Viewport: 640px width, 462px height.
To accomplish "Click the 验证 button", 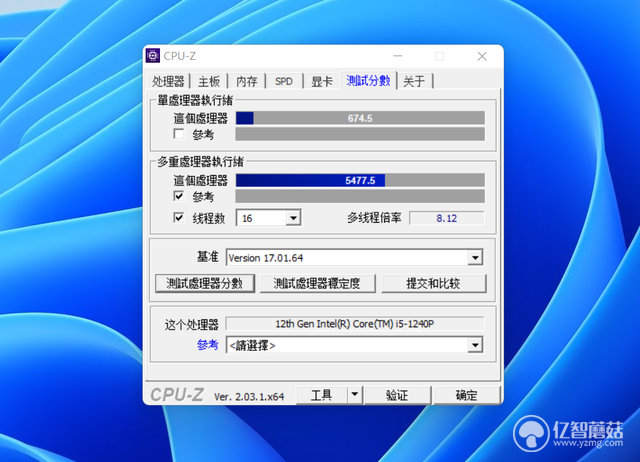I will coord(397,395).
